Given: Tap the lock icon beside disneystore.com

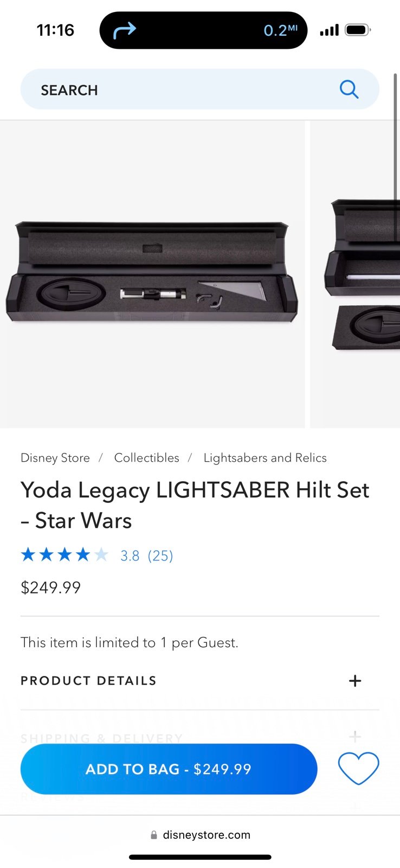Looking at the screenshot, I should 154,835.
